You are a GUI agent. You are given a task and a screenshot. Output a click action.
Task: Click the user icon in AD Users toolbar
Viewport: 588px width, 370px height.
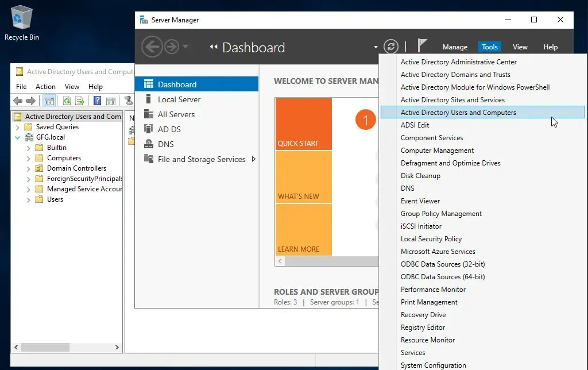129,101
